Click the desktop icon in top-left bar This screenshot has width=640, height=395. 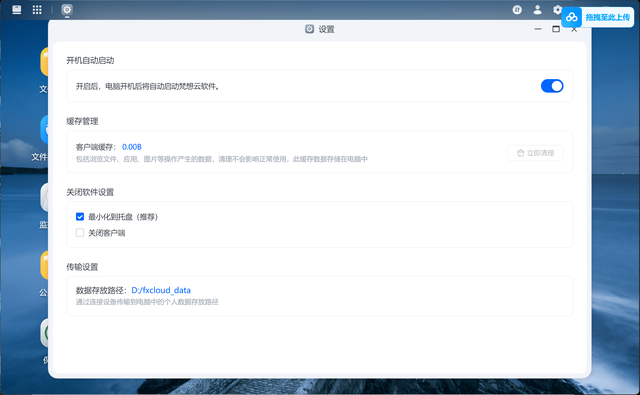(17, 9)
